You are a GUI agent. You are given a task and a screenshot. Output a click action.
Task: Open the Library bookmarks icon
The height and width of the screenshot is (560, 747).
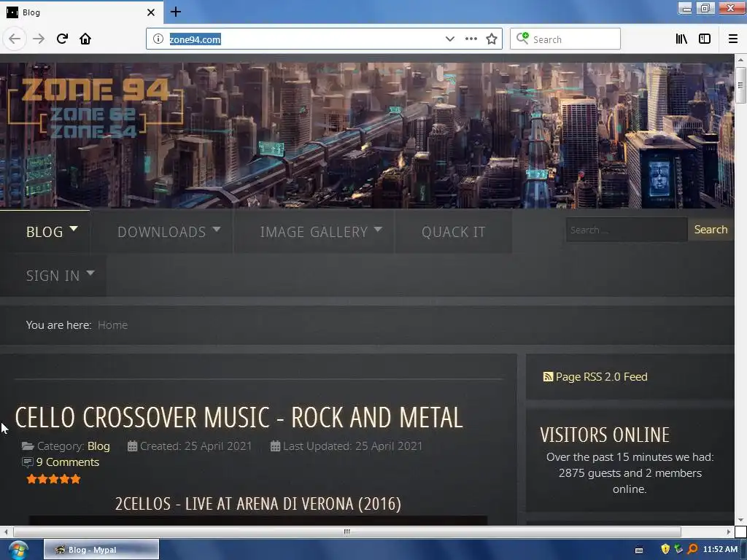pos(681,39)
